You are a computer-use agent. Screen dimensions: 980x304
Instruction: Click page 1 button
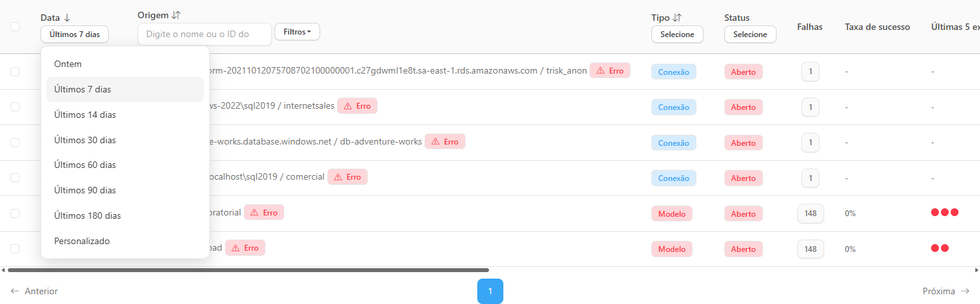click(490, 291)
